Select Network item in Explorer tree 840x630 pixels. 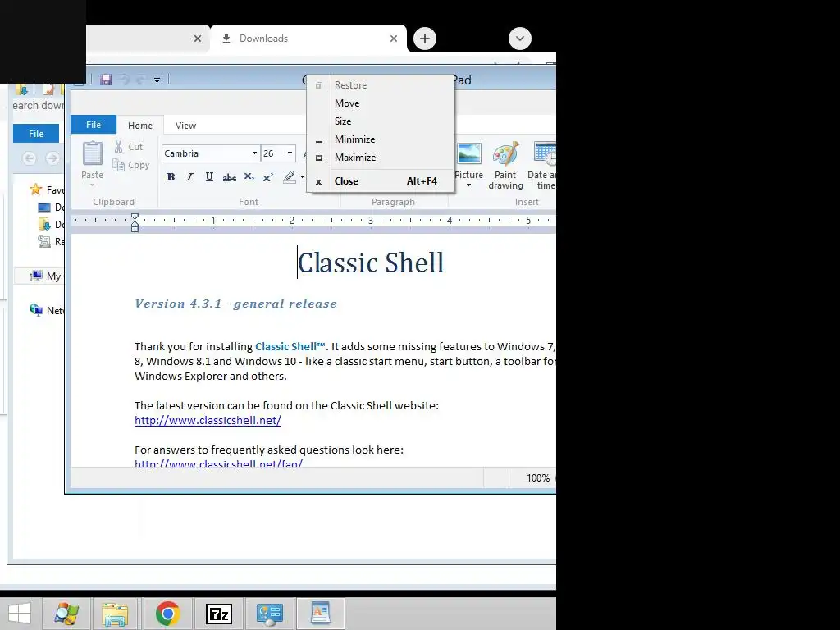47,310
